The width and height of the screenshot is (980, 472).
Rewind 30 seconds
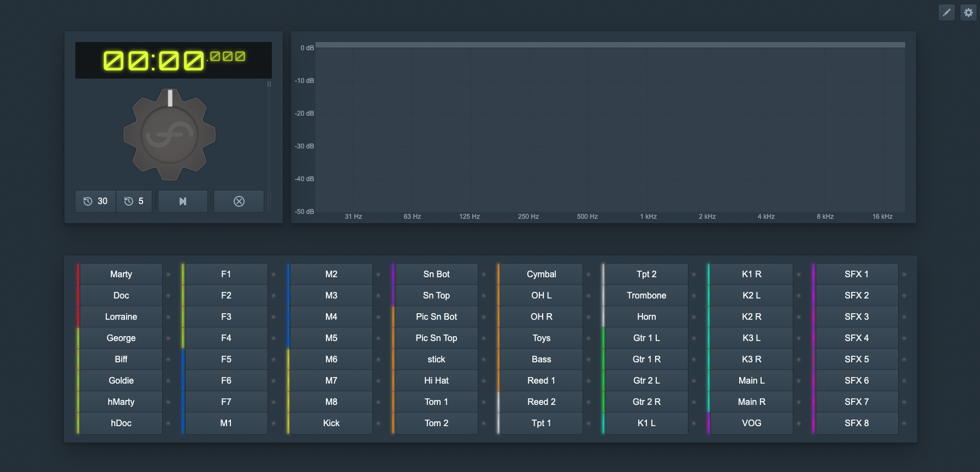pyautogui.click(x=96, y=201)
